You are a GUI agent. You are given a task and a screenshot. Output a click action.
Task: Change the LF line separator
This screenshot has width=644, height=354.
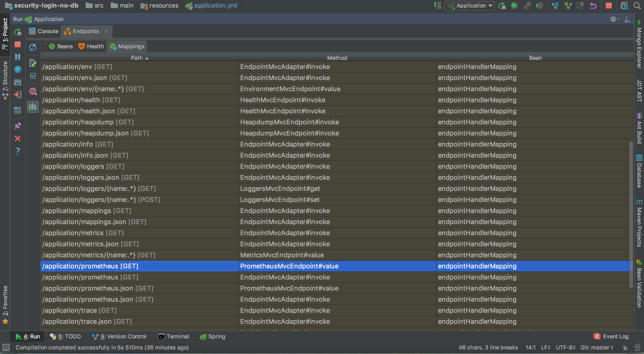click(x=546, y=347)
